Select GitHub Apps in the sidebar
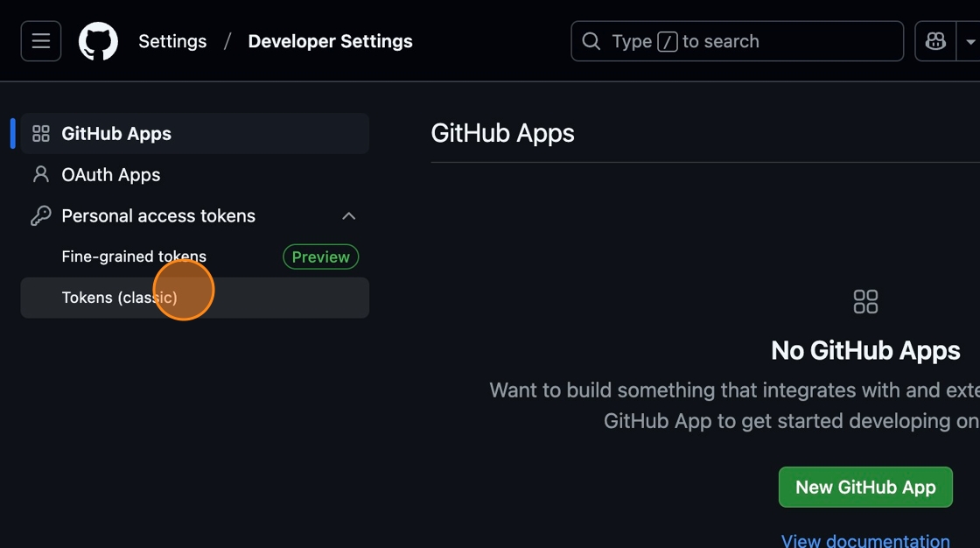The height and width of the screenshot is (548, 980). click(x=116, y=134)
